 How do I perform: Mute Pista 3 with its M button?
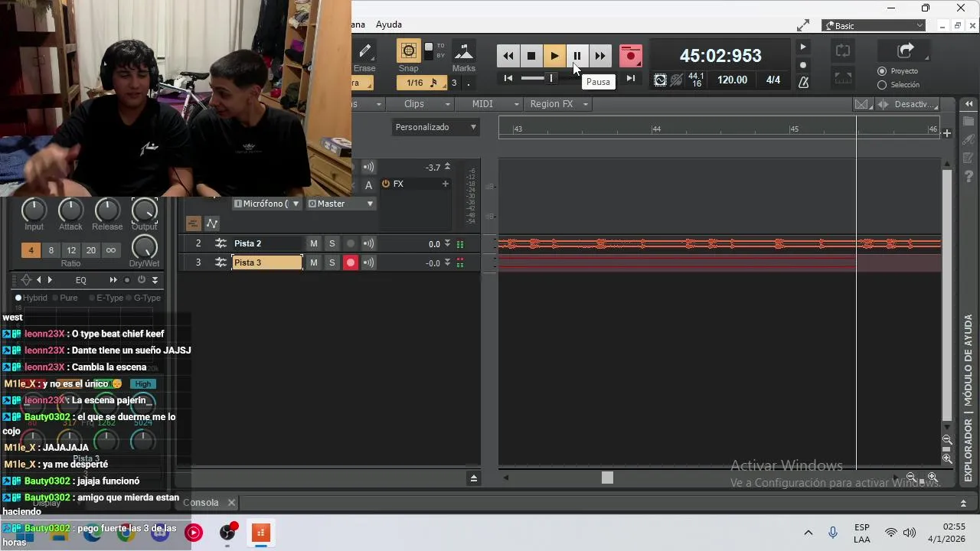point(313,262)
